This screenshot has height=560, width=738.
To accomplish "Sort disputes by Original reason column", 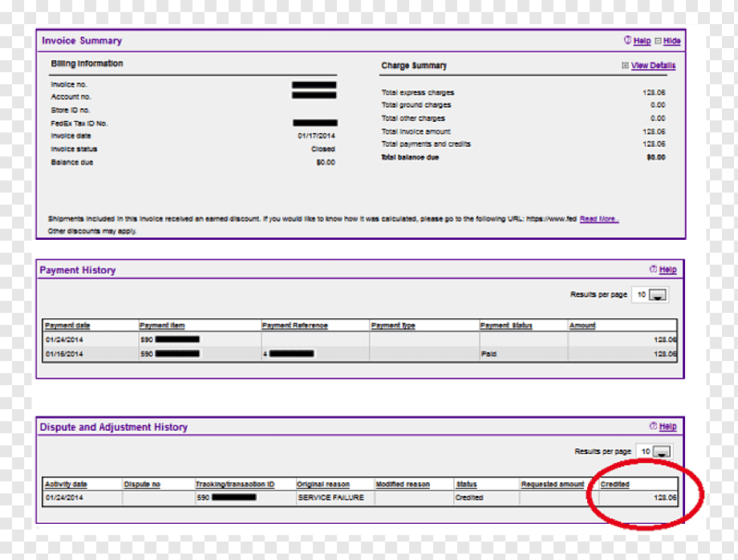I will (x=322, y=484).
